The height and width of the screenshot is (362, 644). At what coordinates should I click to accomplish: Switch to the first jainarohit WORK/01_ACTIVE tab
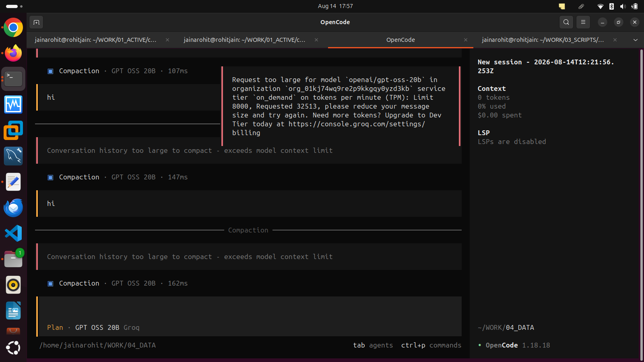point(96,40)
